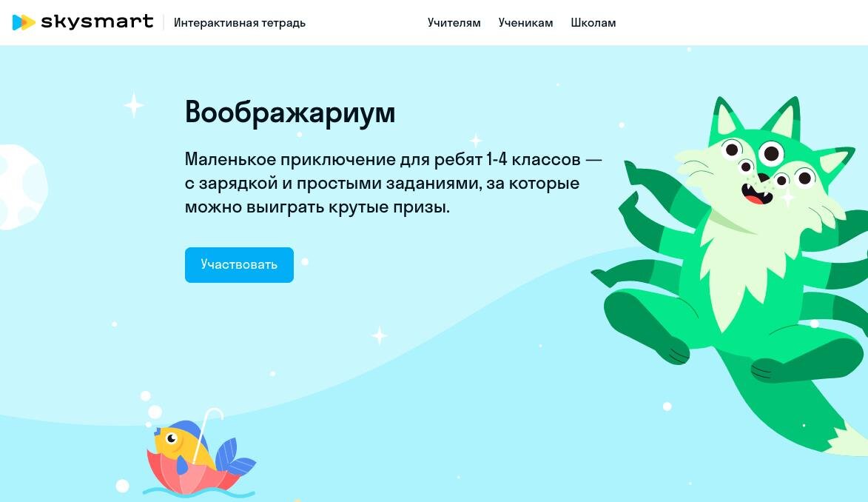Go to the Ученикам section
The width and height of the screenshot is (868, 502).
(525, 23)
